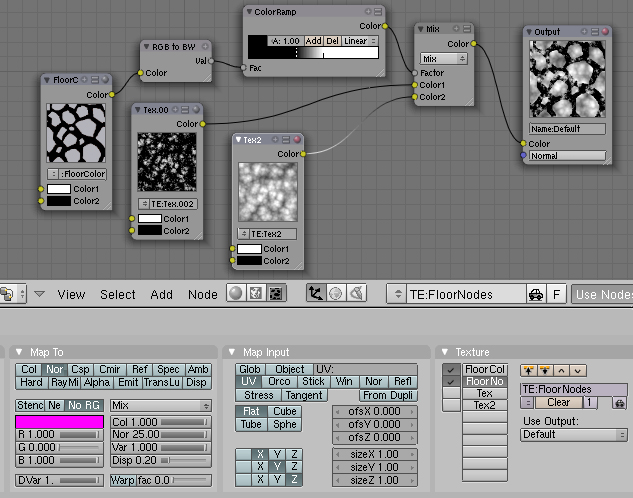
Task: Collapse the Map Input panel triangle
Action: pos(232,352)
